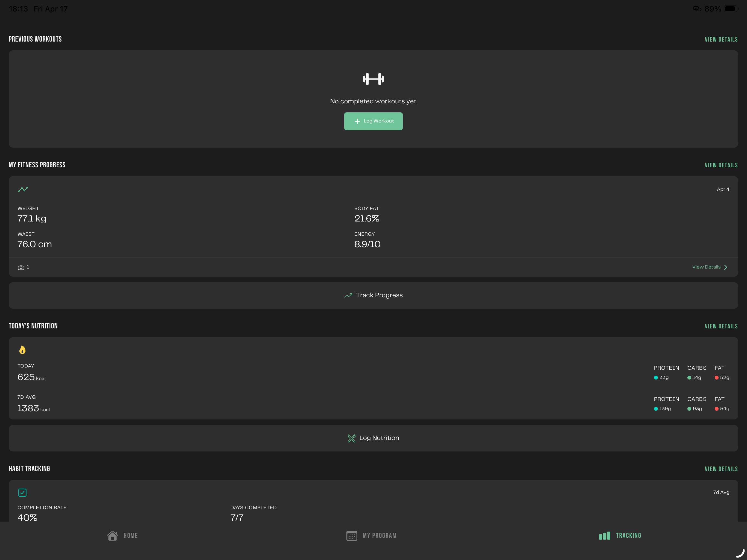Click today's fat 52g red dot
The image size is (747, 560).
click(x=716, y=378)
